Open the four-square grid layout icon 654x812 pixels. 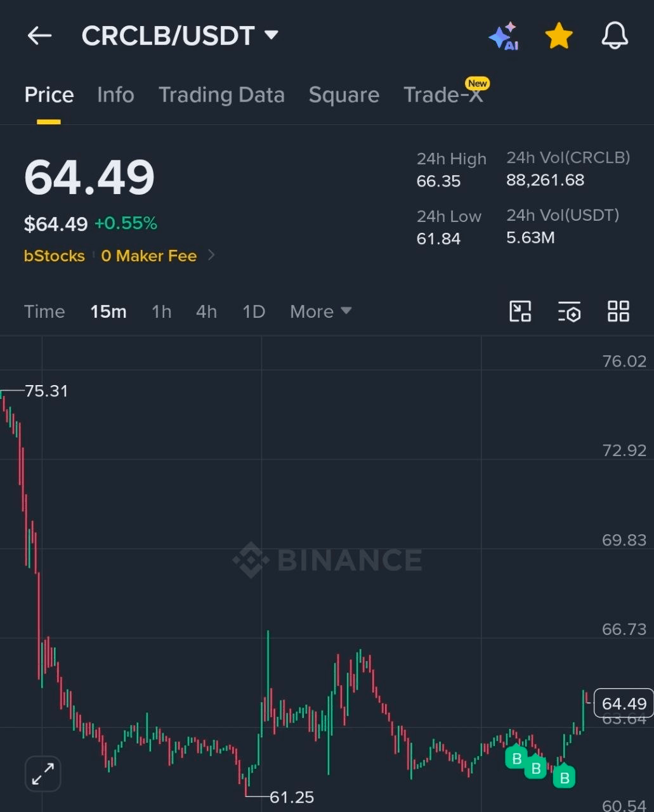point(618,311)
